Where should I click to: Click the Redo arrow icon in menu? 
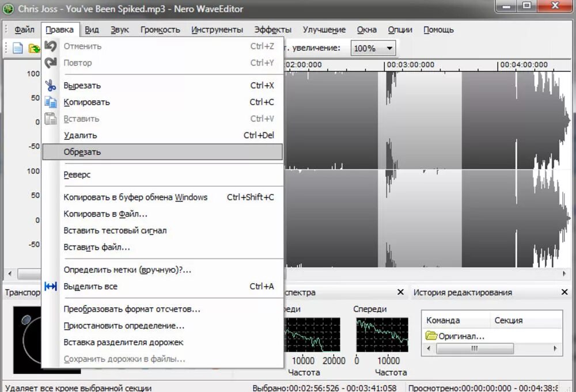pyautogui.click(x=51, y=63)
